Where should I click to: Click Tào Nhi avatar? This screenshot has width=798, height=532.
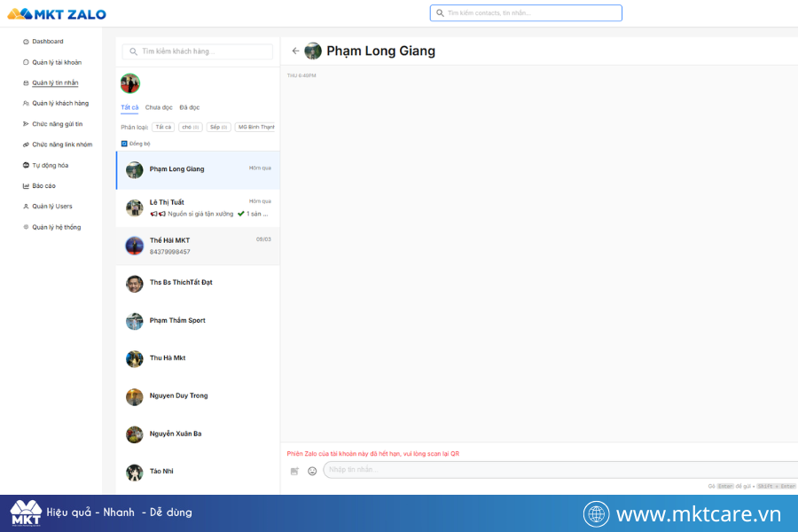(x=135, y=473)
